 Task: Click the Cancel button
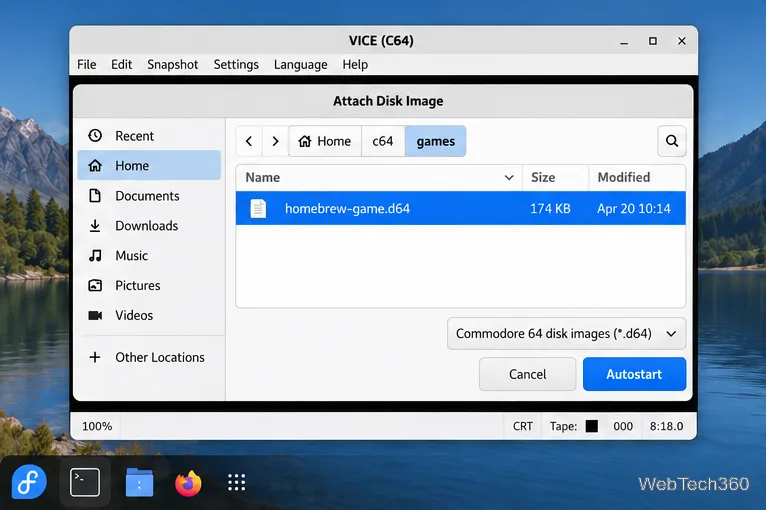(x=527, y=374)
